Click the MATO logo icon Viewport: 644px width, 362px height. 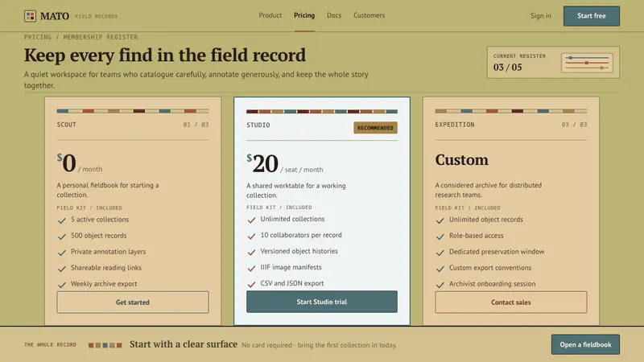tap(30, 16)
